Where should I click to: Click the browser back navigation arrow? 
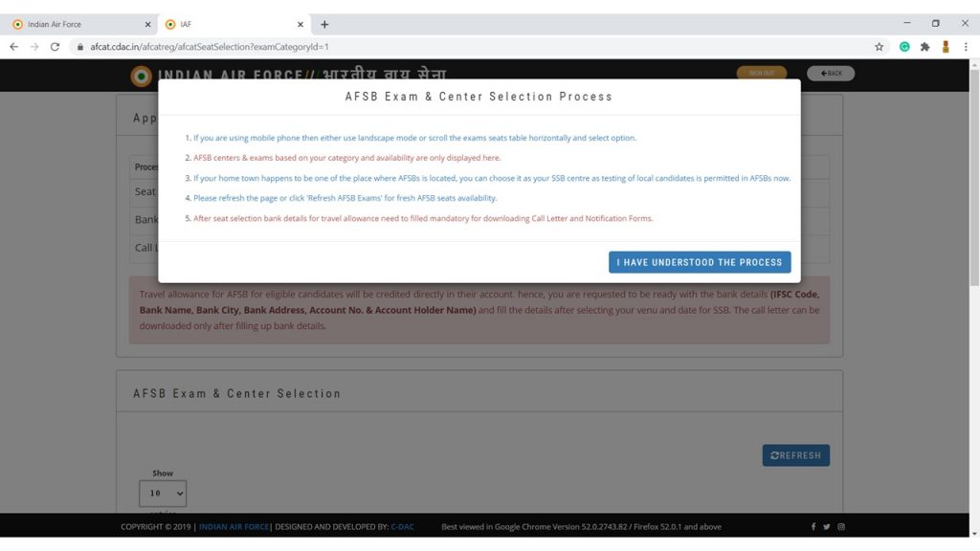(13, 45)
